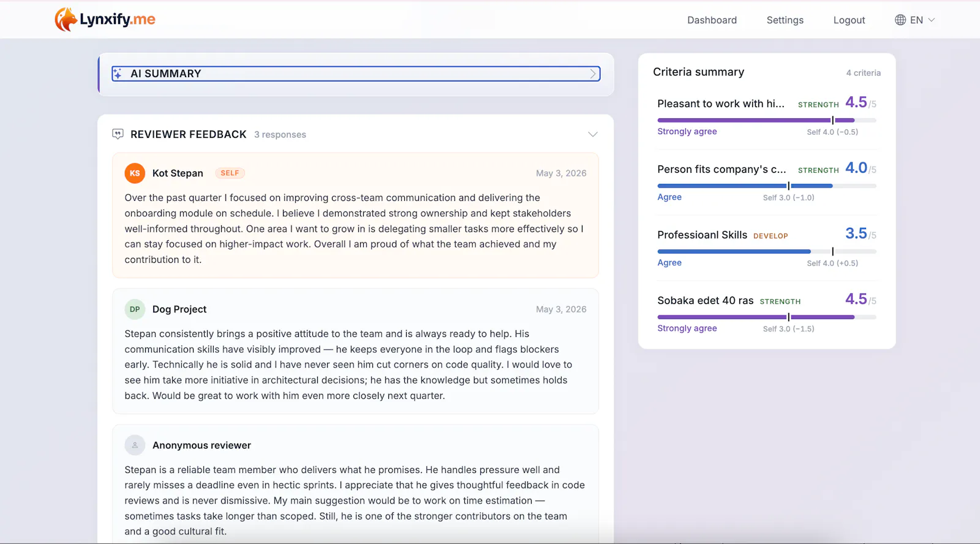Click 'Pleasant to work with hi...' criterion
The width and height of the screenshot is (980, 544).
pyautogui.click(x=721, y=104)
